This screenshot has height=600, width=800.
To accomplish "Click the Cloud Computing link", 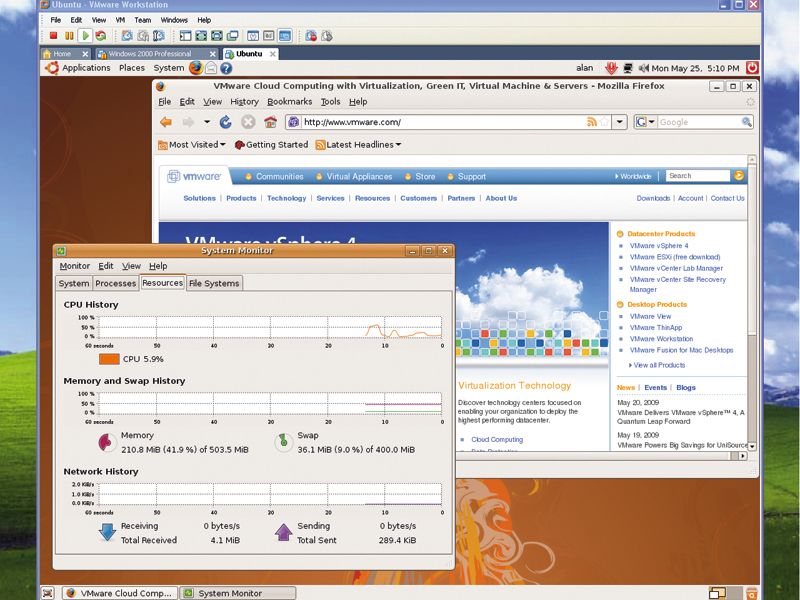I will [497, 439].
